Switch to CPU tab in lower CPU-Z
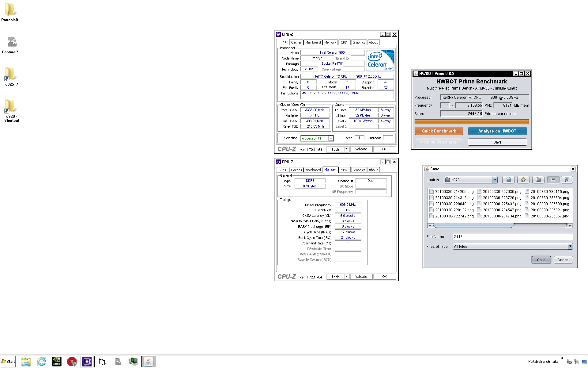 pyautogui.click(x=283, y=170)
